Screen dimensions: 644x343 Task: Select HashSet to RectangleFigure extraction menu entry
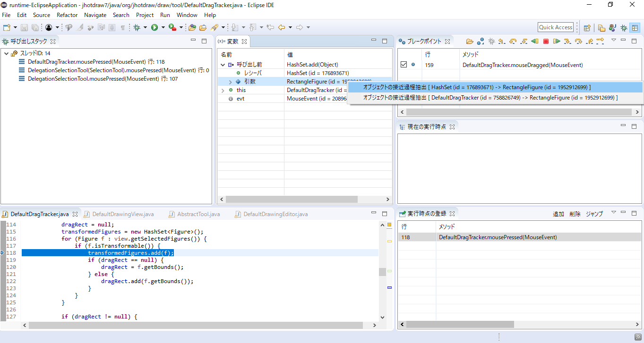coord(495,87)
